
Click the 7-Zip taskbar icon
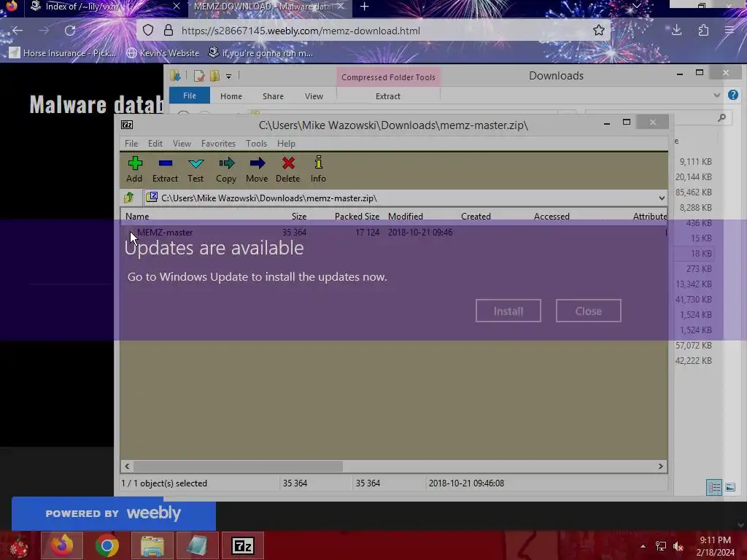tap(242, 545)
